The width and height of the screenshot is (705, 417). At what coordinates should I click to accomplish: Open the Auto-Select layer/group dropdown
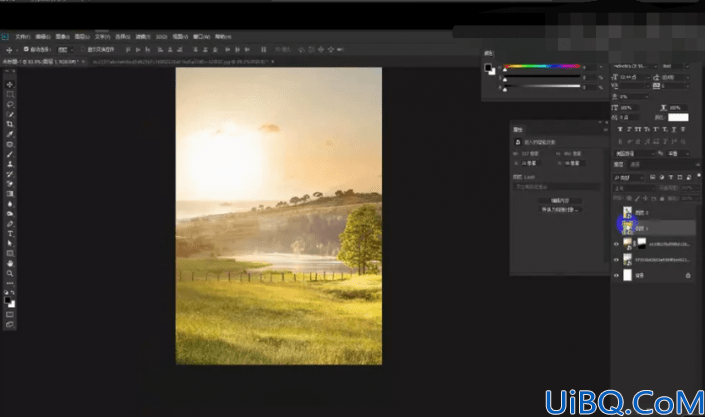[66, 49]
